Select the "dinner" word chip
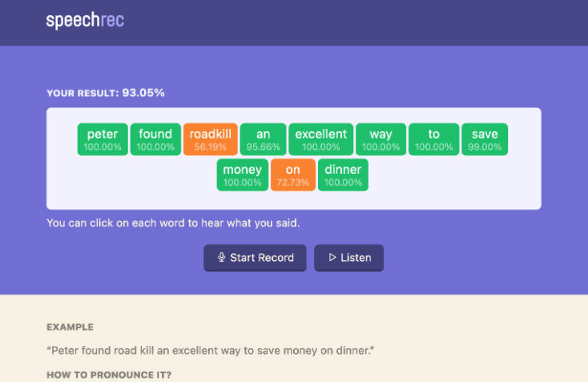The image size is (588, 382). click(x=343, y=175)
